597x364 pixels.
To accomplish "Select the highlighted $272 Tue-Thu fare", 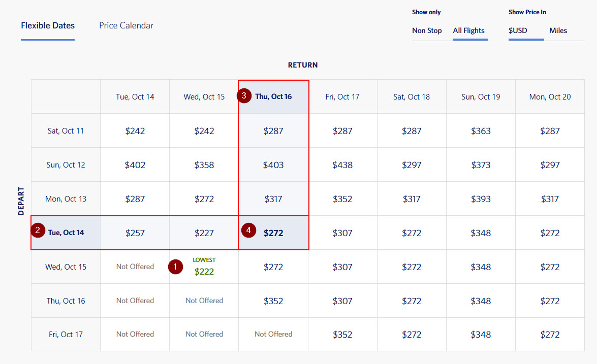I will pos(273,233).
